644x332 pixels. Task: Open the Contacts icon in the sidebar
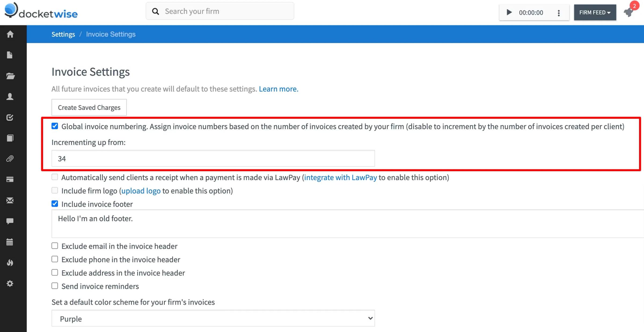(10, 96)
